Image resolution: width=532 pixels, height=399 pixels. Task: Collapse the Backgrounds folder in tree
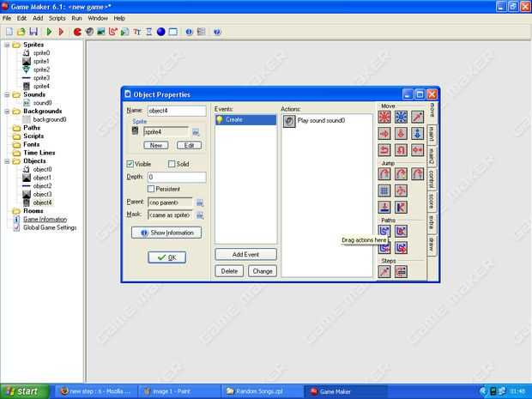tap(7, 112)
